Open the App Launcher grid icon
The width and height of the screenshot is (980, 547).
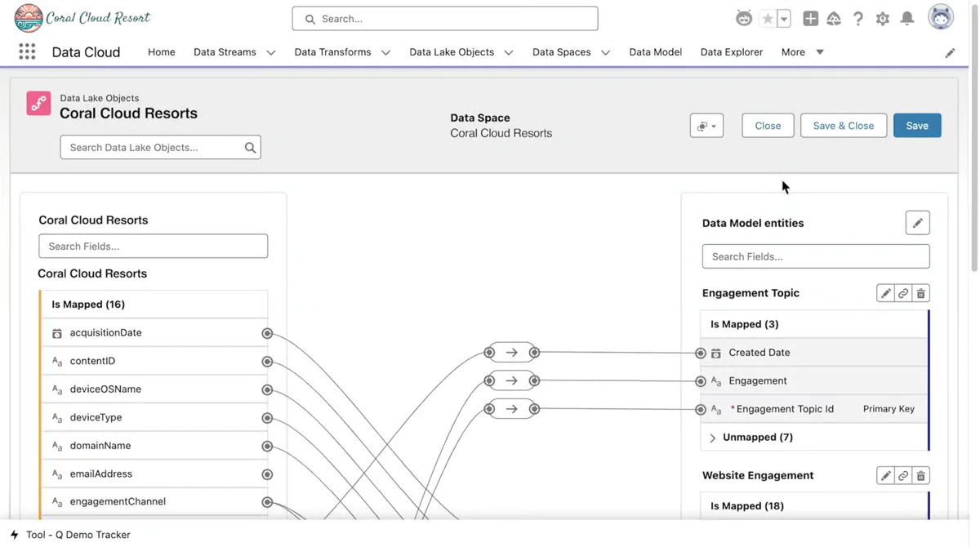pos(27,51)
